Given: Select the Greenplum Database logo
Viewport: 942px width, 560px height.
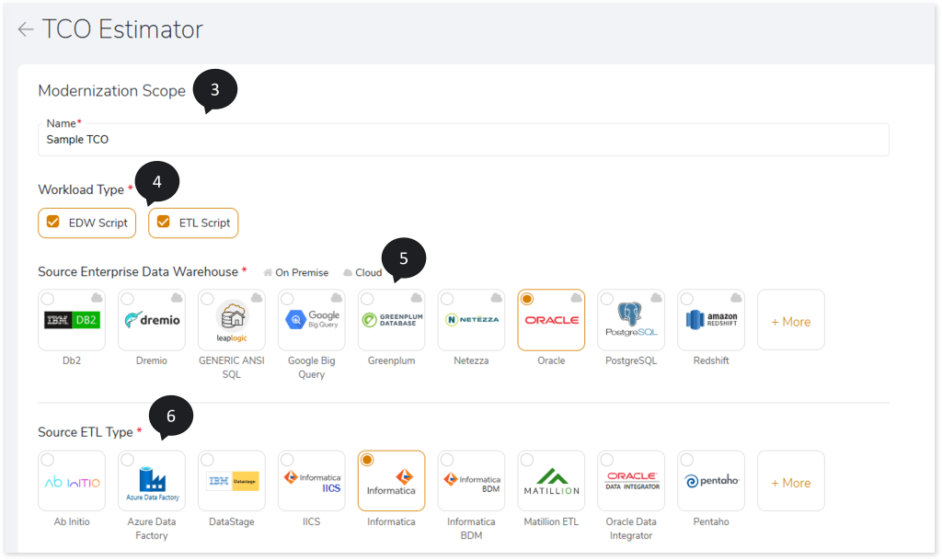Looking at the screenshot, I should click(x=392, y=320).
